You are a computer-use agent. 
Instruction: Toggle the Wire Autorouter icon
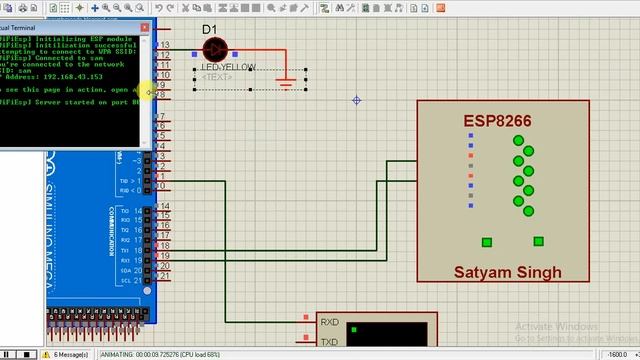point(324,8)
